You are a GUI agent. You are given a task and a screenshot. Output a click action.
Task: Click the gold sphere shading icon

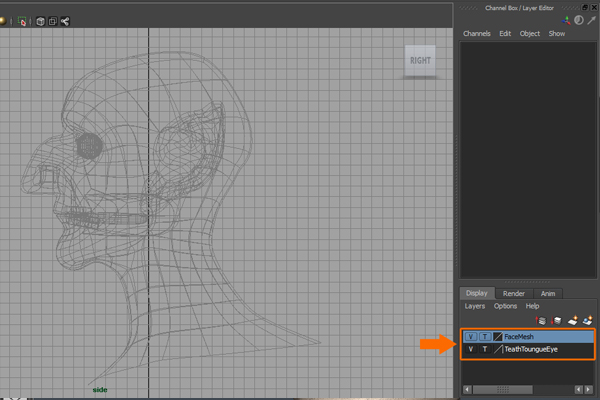[3, 21]
